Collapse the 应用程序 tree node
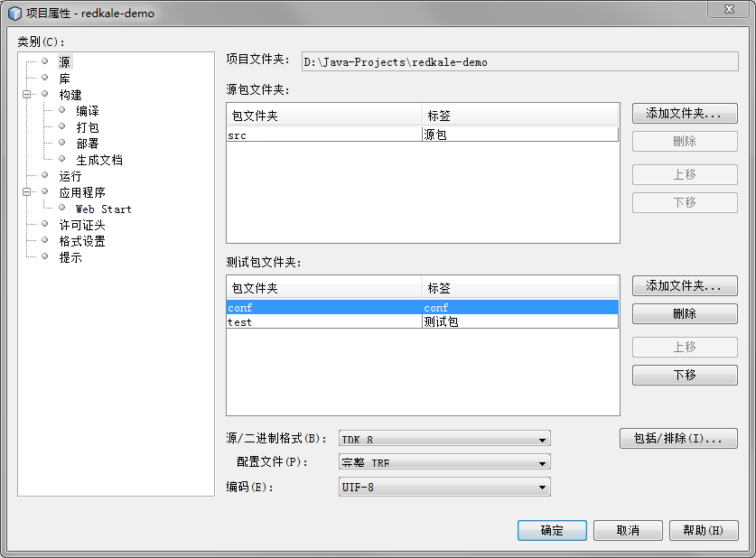 coord(28,192)
